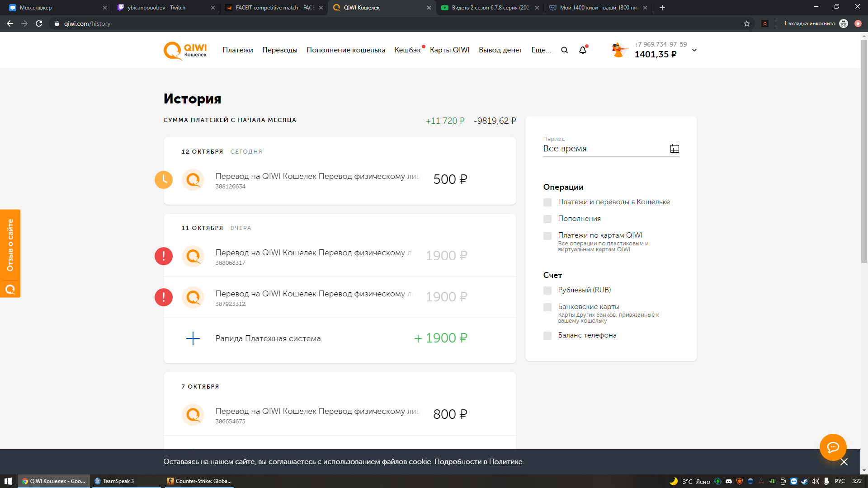
Task: Open TeamSpeak 3 from the taskbar
Action: click(126, 481)
